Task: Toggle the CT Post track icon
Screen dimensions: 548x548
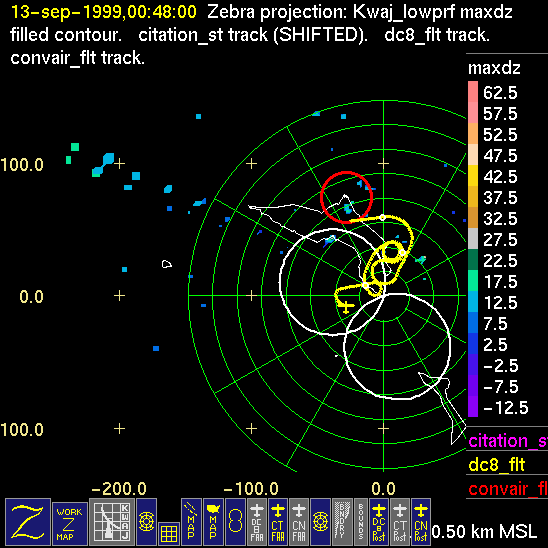Action: [400, 522]
